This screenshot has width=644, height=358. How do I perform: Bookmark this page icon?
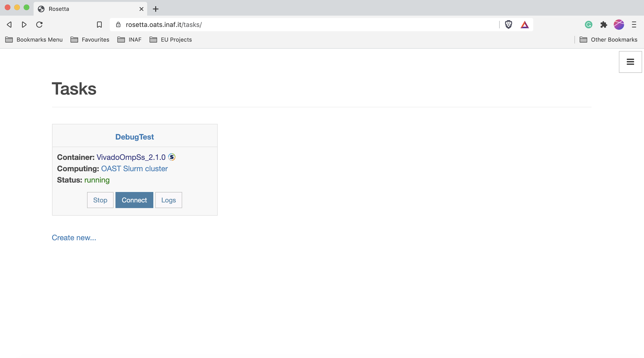[x=99, y=25]
